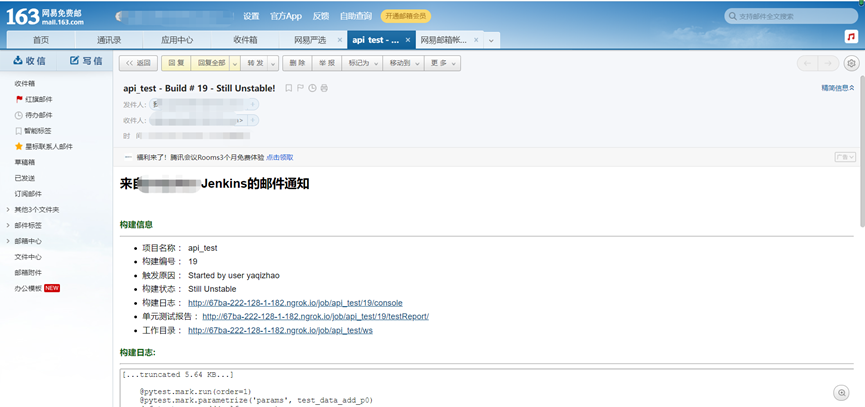The image size is (865, 407).
Task: Click the 转发 forward button
Action: pos(255,63)
